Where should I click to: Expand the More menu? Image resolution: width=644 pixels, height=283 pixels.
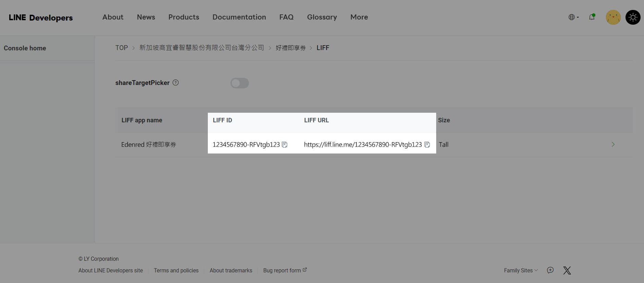(359, 17)
